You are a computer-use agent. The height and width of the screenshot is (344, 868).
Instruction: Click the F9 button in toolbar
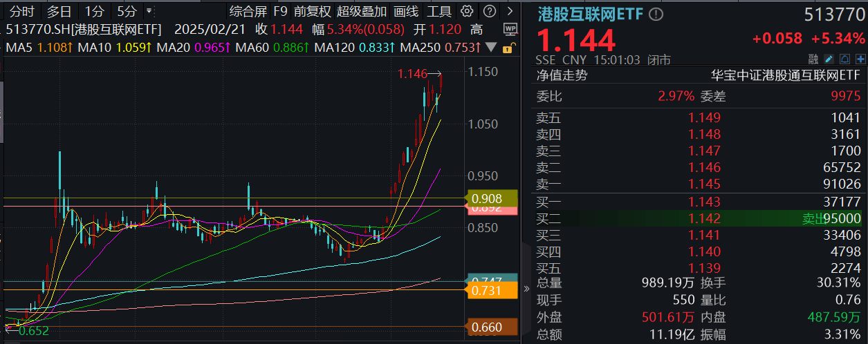click(x=280, y=11)
